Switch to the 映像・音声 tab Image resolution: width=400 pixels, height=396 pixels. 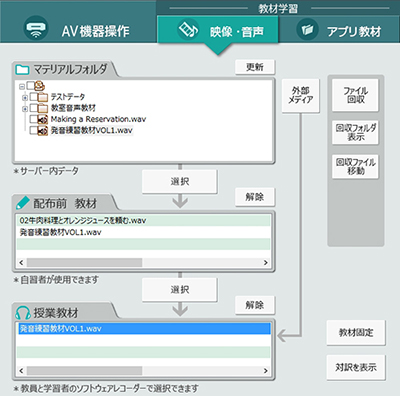coord(218,30)
